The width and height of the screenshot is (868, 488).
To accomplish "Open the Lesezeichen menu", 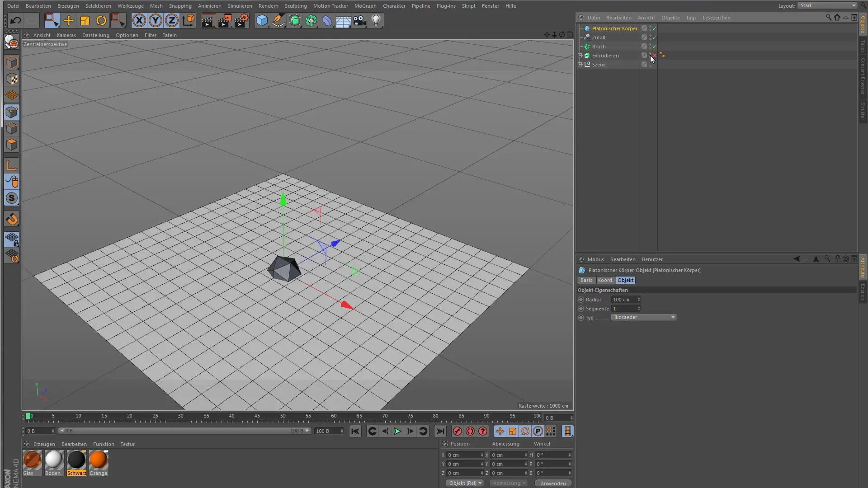I will point(717,18).
